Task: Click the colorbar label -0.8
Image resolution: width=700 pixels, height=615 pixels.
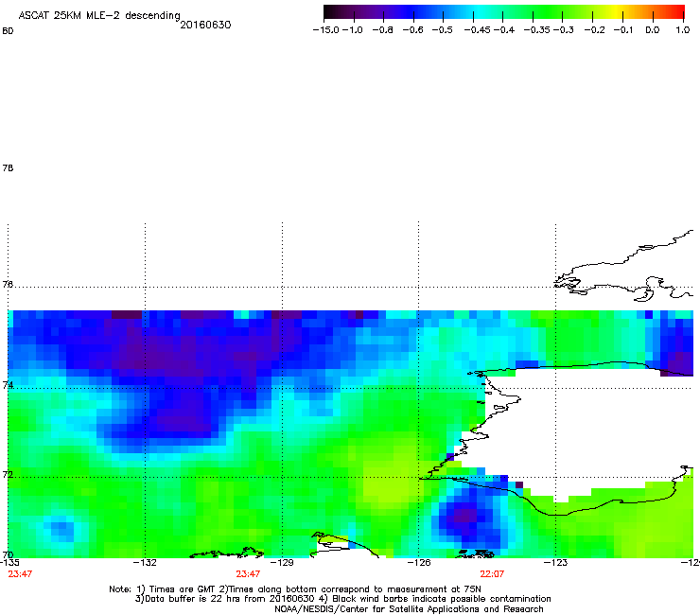Action: 383,30
